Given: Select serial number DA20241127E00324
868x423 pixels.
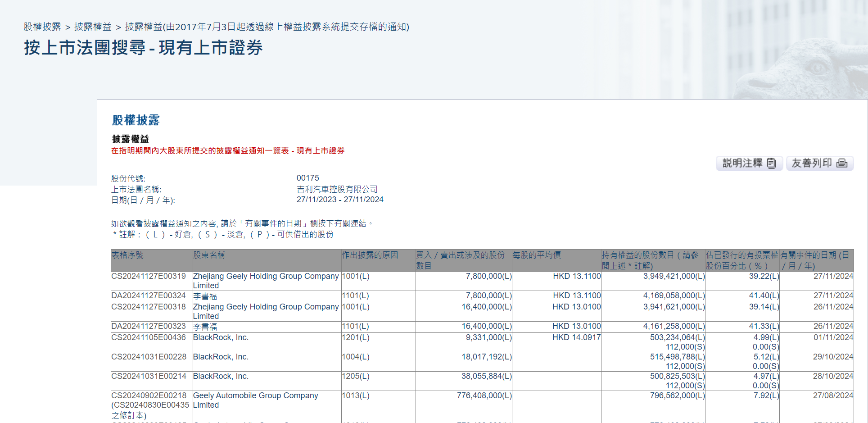Looking at the screenshot, I should click(149, 296).
